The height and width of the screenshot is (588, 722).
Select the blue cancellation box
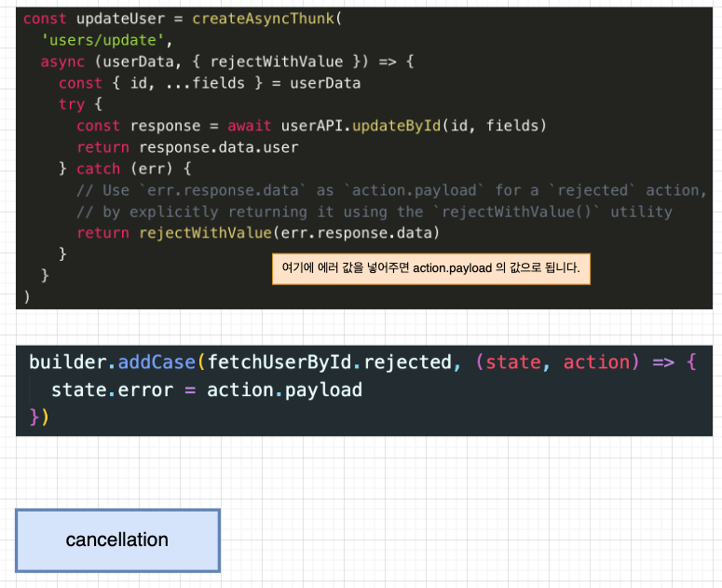click(118, 540)
